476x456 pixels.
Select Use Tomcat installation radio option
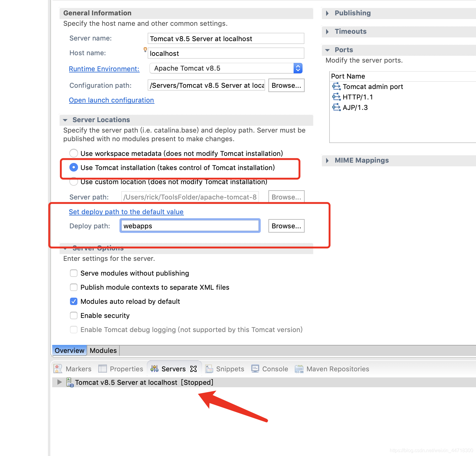point(74,167)
